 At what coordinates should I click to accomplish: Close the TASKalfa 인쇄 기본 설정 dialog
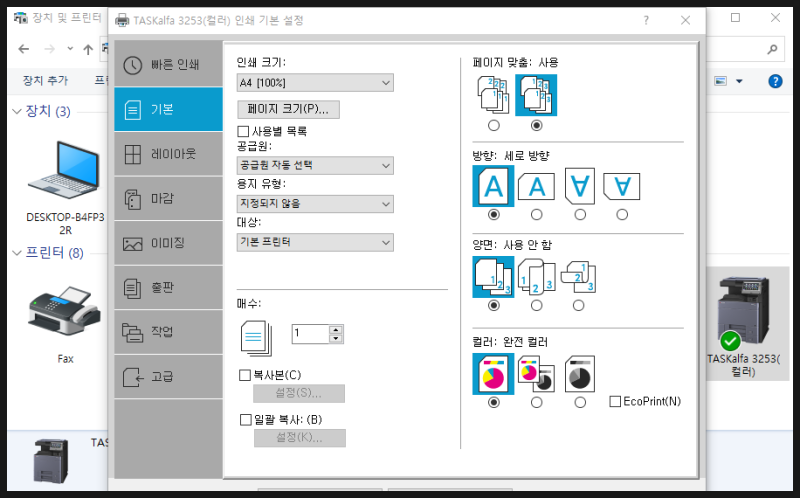pos(685,20)
